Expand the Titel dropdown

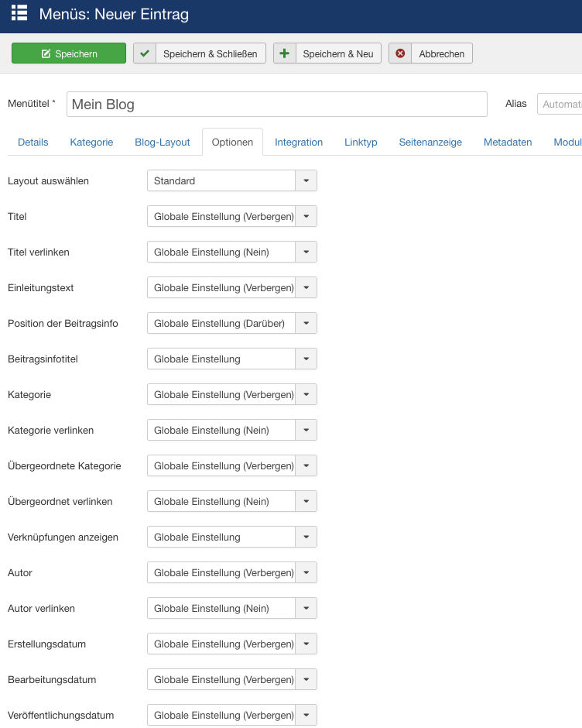tap(306, 216)
